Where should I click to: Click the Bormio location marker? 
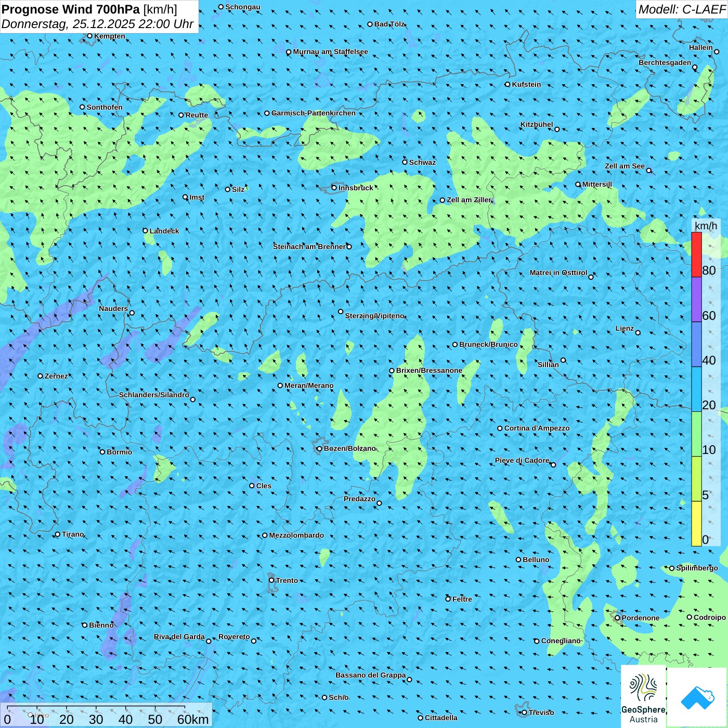coord(102,452)
